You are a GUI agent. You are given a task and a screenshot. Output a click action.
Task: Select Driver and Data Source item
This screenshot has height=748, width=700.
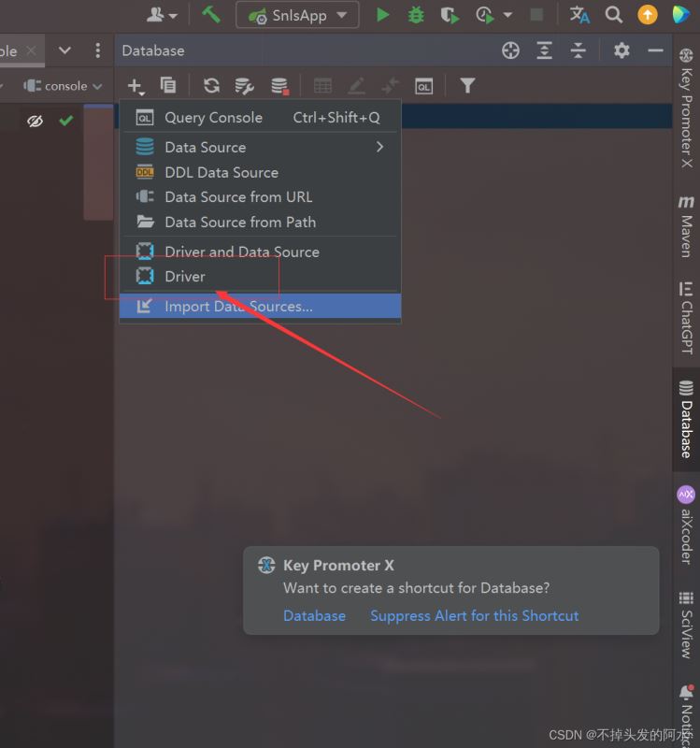pos(260,252)
